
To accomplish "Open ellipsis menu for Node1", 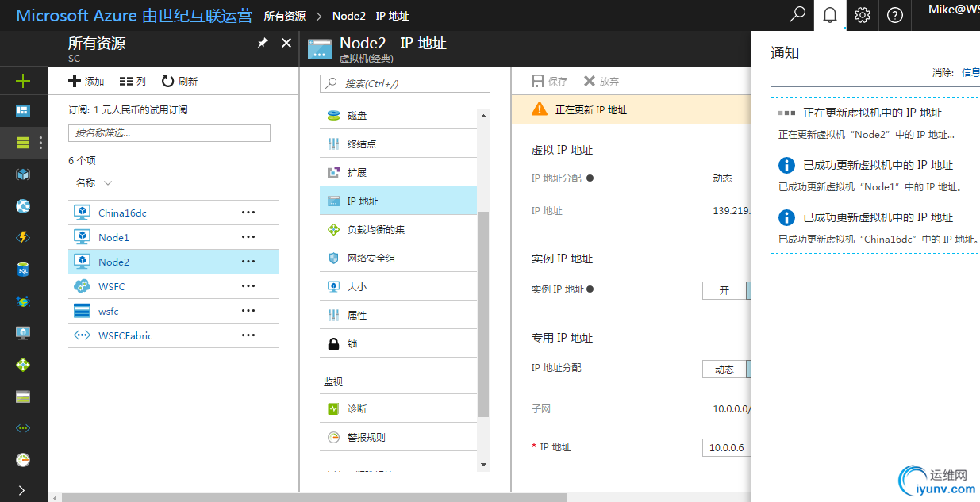I will [248, 237].
